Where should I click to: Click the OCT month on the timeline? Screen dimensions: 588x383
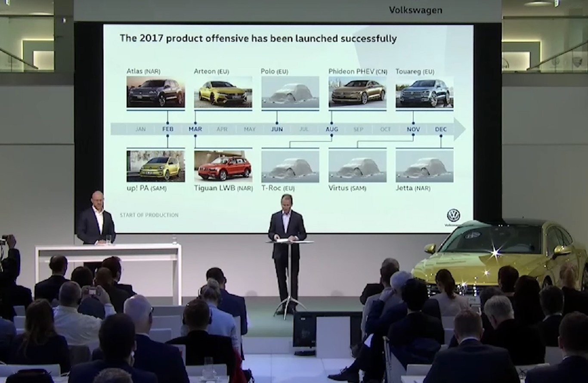tap(385, 129)
